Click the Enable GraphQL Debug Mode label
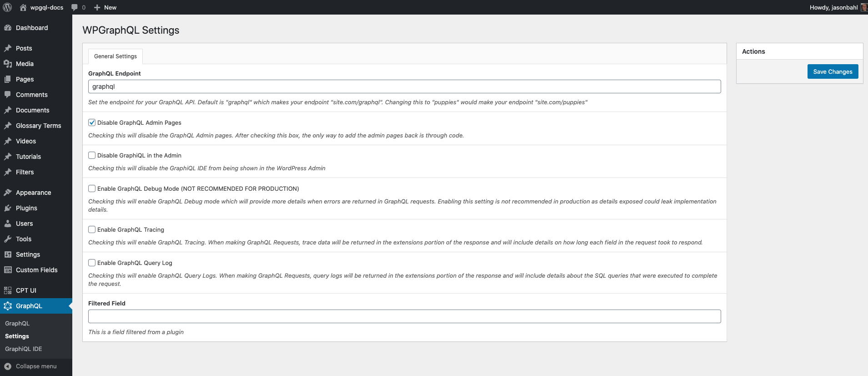 [x=198, y=188]
